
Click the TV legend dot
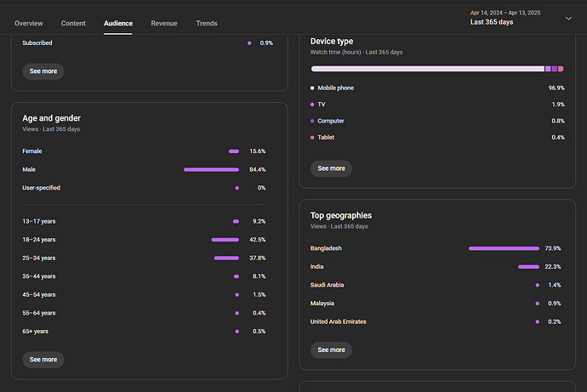[x=312, y=105]
